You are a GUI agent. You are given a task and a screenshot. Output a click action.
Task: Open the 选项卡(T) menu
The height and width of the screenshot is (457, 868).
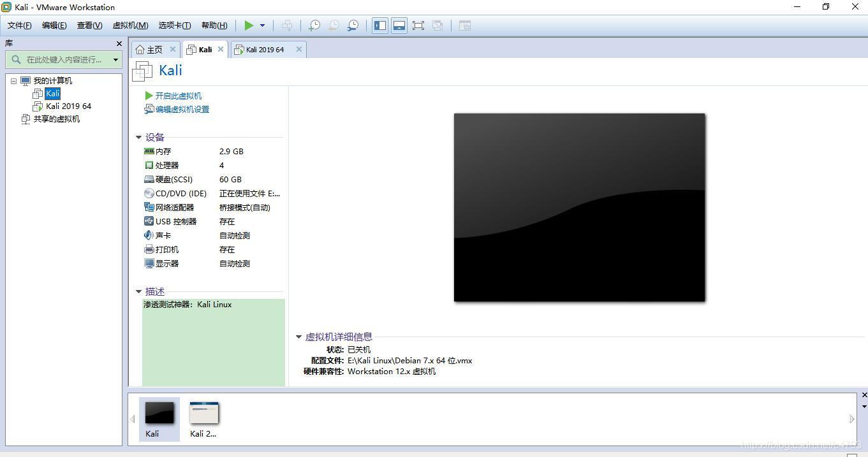coord(175,25)
